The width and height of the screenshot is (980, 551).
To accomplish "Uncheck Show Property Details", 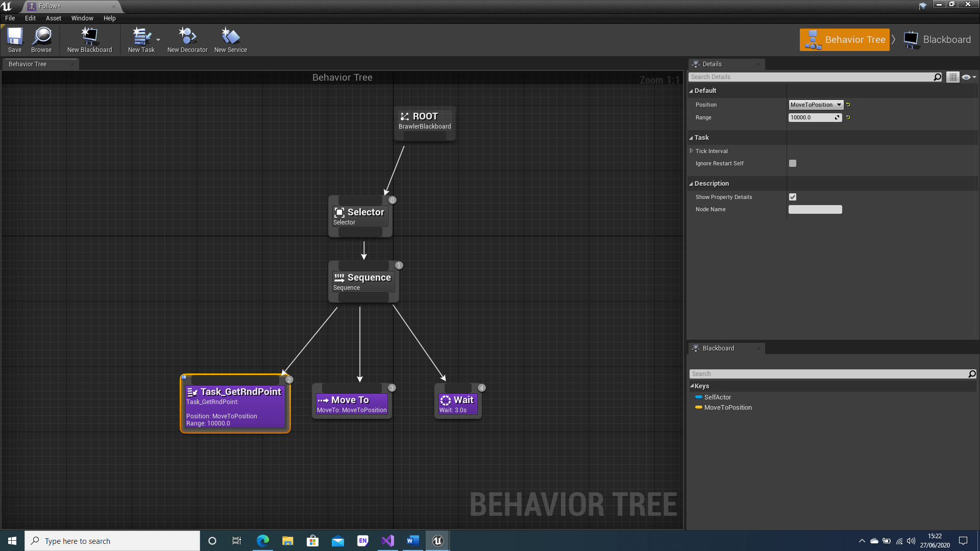I will click(793, 197).
